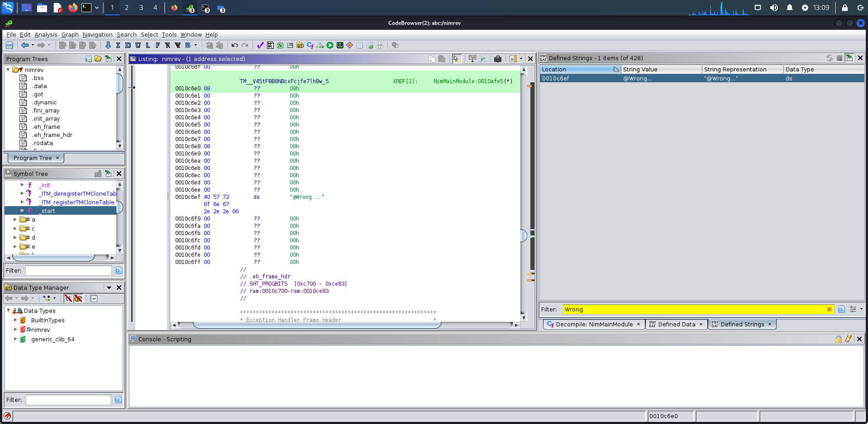The width and height of the screenshot is (868, 424).
Task: Open the Data Type Manager dropdown menu arrow
Action: (x=109, y=287)
